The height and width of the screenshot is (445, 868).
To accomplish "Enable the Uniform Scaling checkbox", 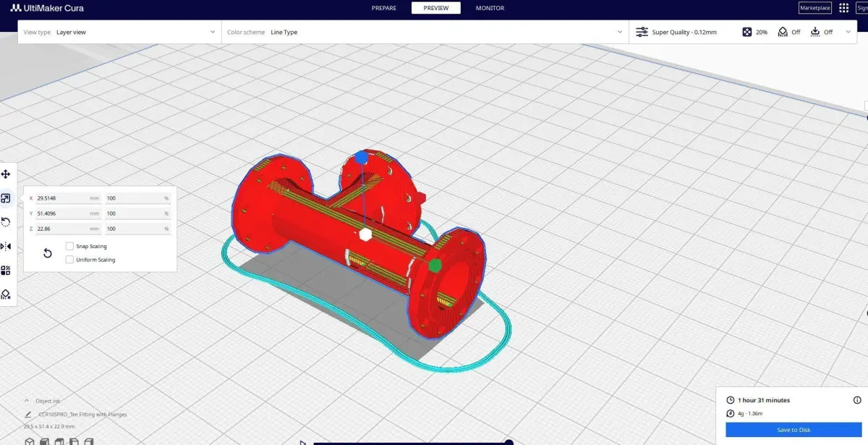I will (69, 259).
